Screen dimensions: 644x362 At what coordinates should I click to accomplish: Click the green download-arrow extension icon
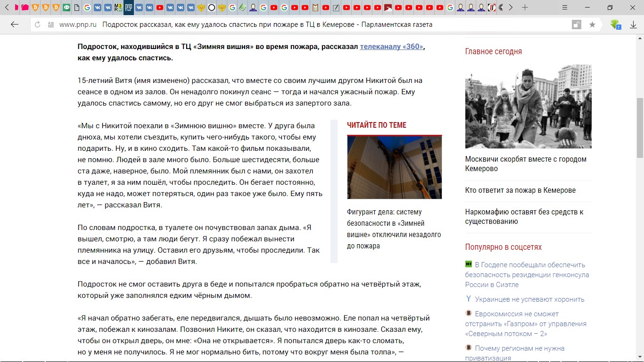tap(615, 25)
